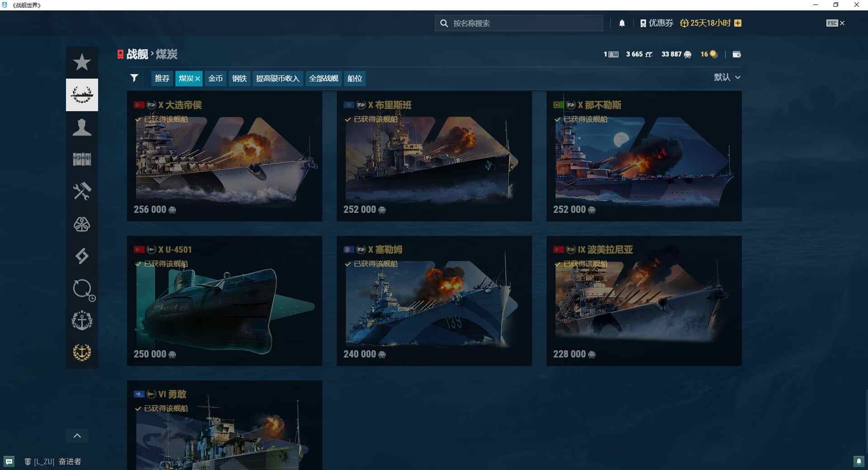Click 已获得该舰船 on the 勇敢 card
This screenshot has height=470, width=868.
pos(166,409)
